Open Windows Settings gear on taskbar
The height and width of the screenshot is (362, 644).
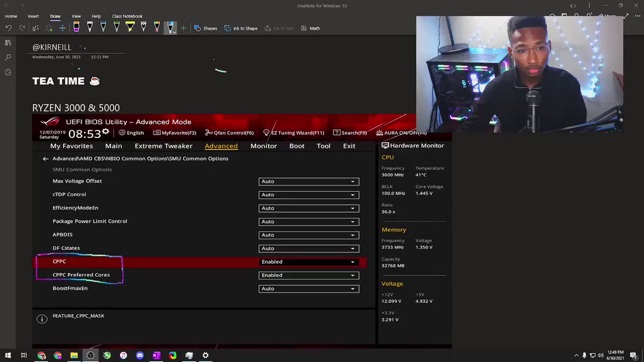[x=206, y=355]
